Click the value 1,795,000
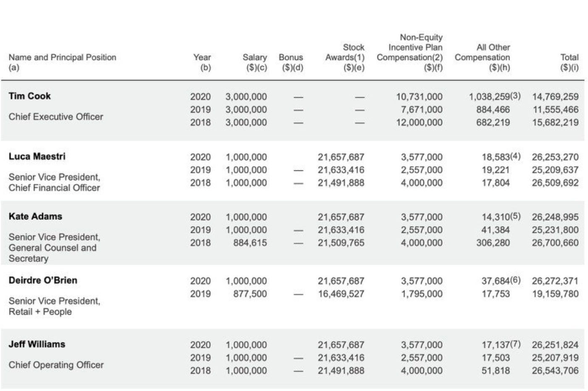 coord(421,294)
